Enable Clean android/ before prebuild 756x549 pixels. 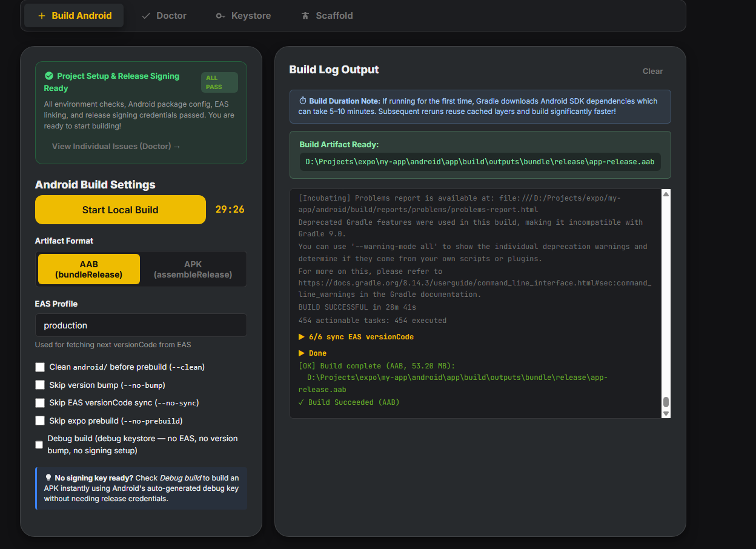[40, 367]
